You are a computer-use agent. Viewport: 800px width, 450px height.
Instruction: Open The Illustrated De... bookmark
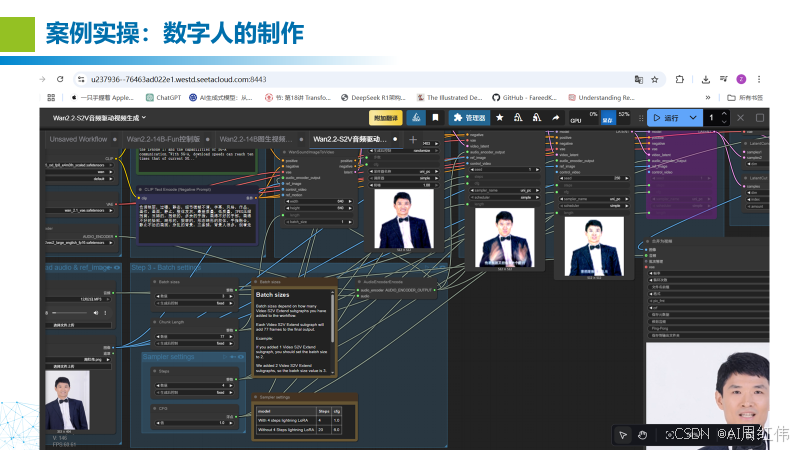(x=449, y=97)
